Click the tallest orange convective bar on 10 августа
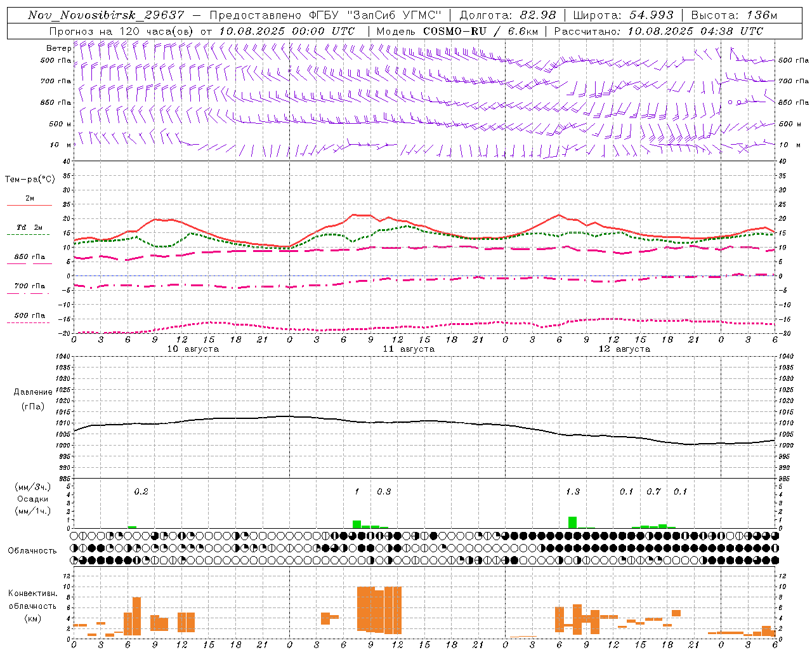The image size is (812, 650). point(136,616)
